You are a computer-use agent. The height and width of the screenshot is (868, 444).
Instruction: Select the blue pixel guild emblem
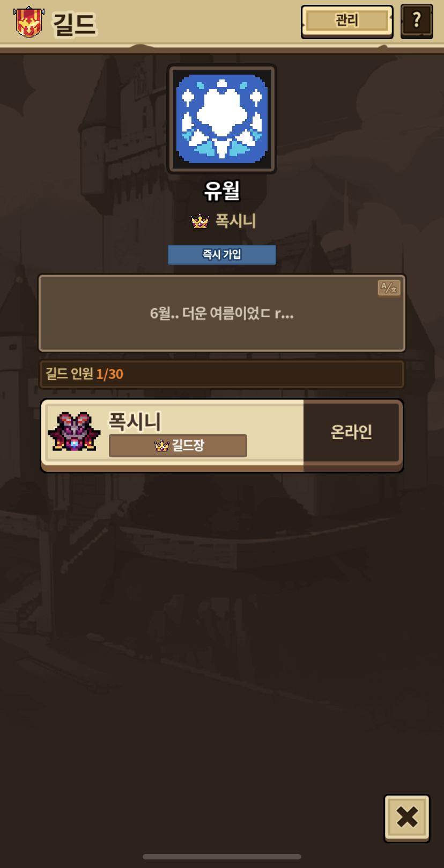click(222, 119)
